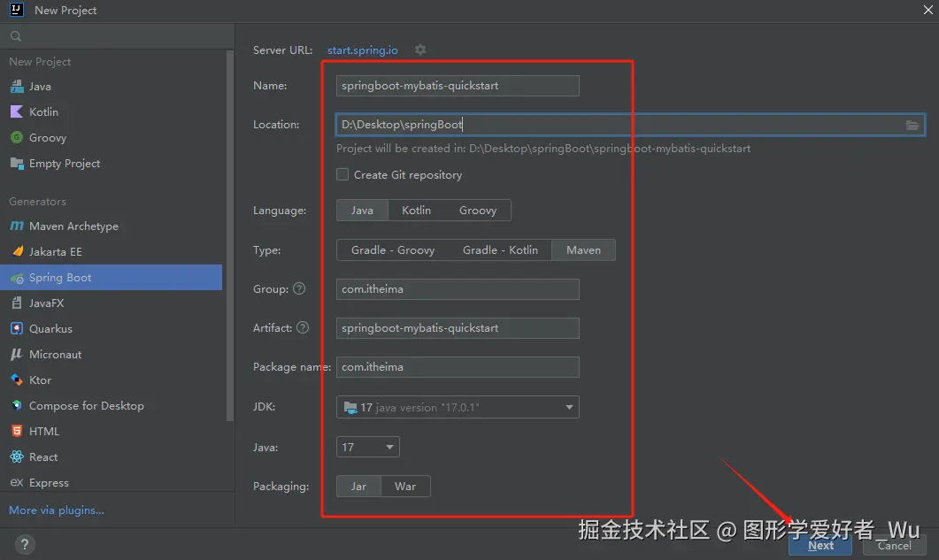Select Maven Archetype generator

point(111,226)
